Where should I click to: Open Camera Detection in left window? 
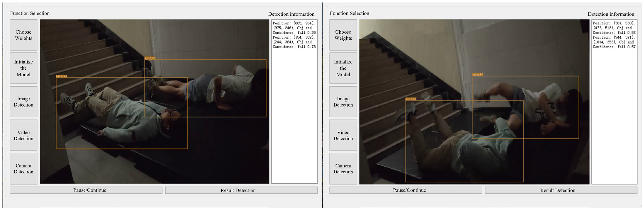(23, 169)
